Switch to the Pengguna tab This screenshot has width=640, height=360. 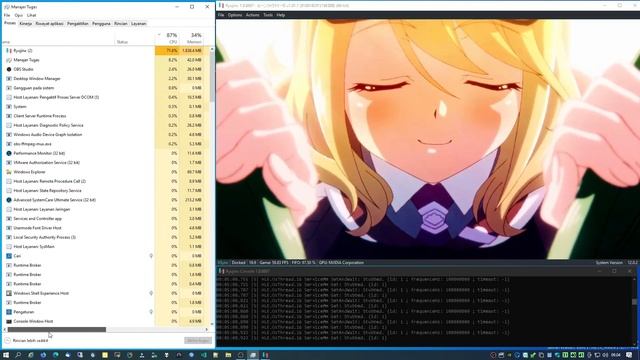click(x=101, y=24)
